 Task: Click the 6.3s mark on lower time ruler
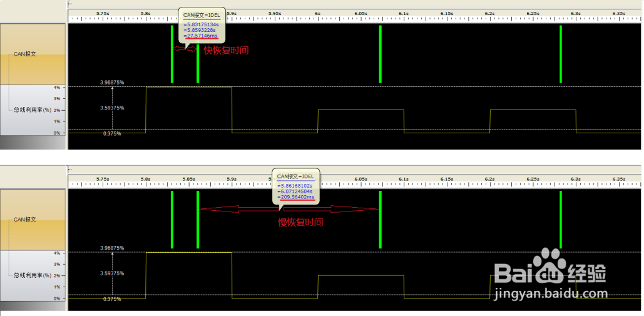(575, 179)
